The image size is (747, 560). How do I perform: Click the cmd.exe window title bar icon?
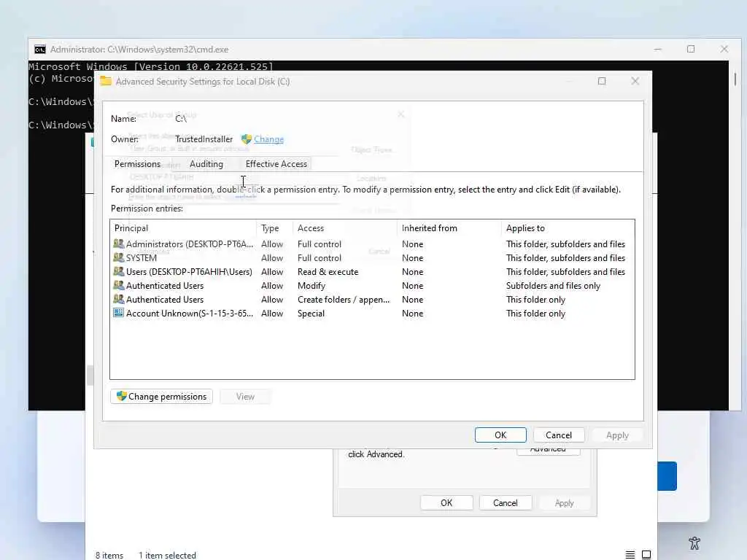[x=40, y=50]
